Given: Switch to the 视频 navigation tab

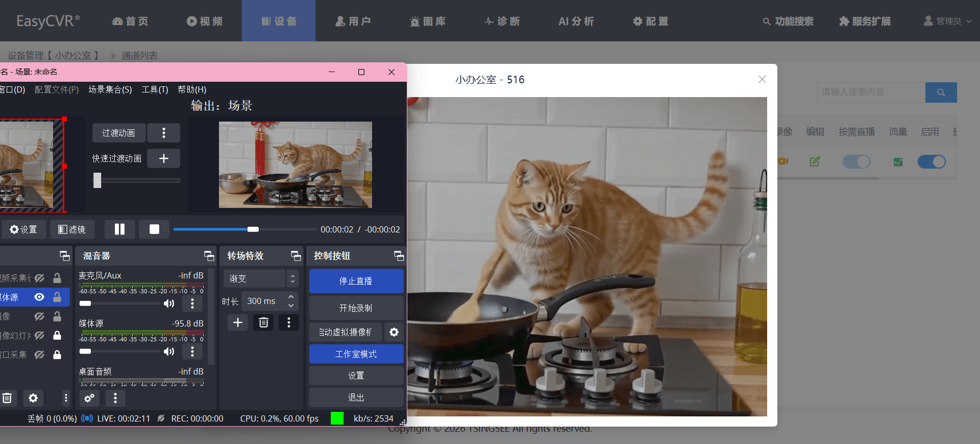Looking at the screenshot, I should (205, 21).
